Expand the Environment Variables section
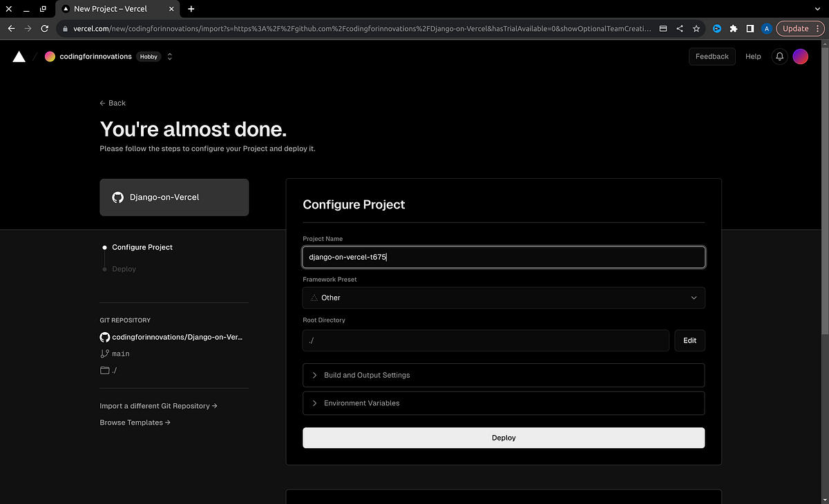Viewport: 829px width, 504px height. (x=504, y=403)
